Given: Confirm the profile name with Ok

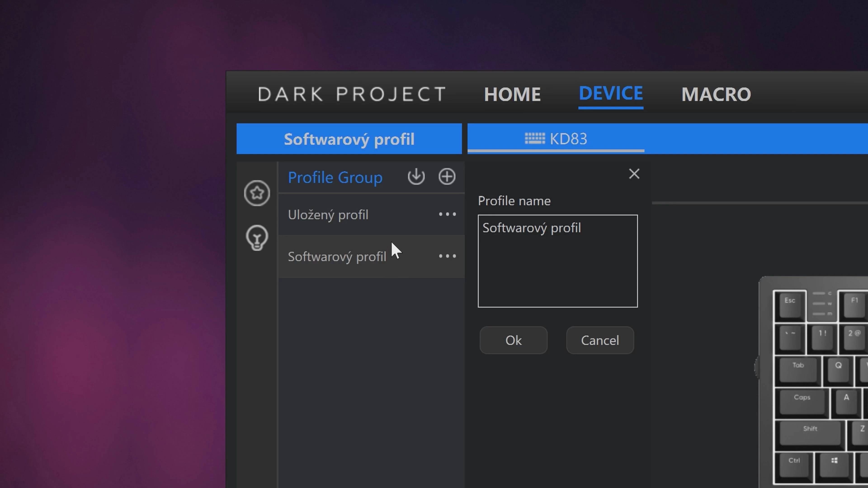Looking at the screenshot, I should (513, 340).
